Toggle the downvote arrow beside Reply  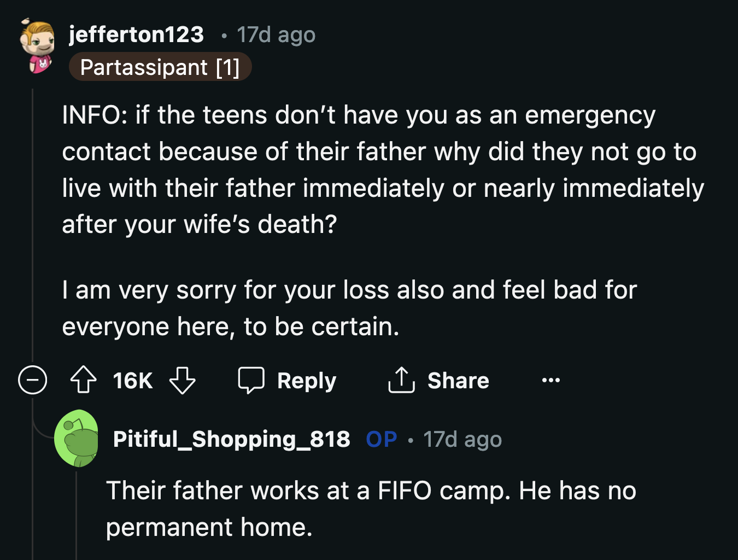[x=183, y=380]
